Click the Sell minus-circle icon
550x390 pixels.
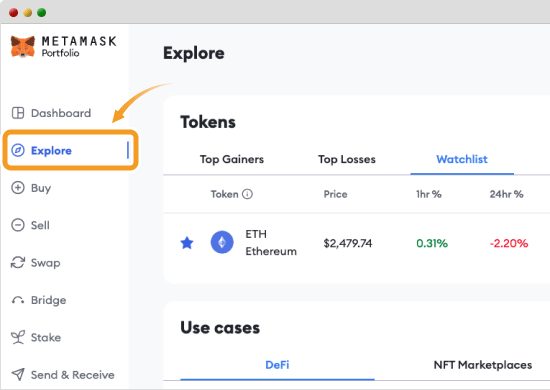point(18,225)
